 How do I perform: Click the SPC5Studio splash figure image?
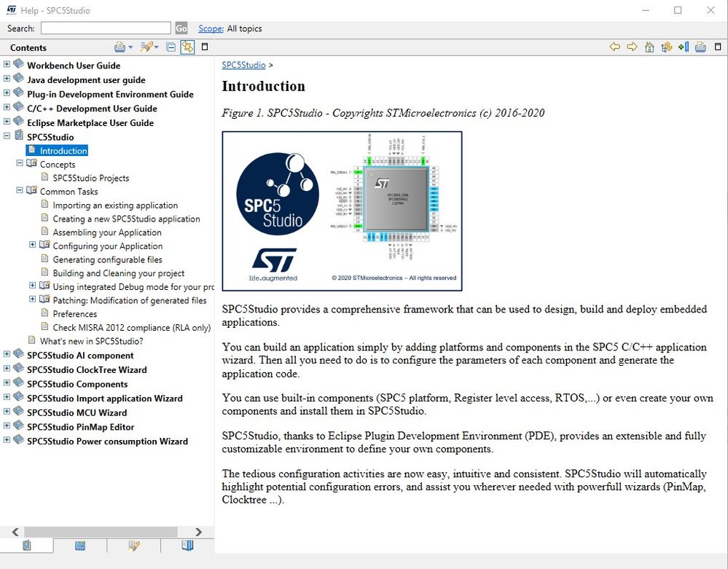click(343, 211)
